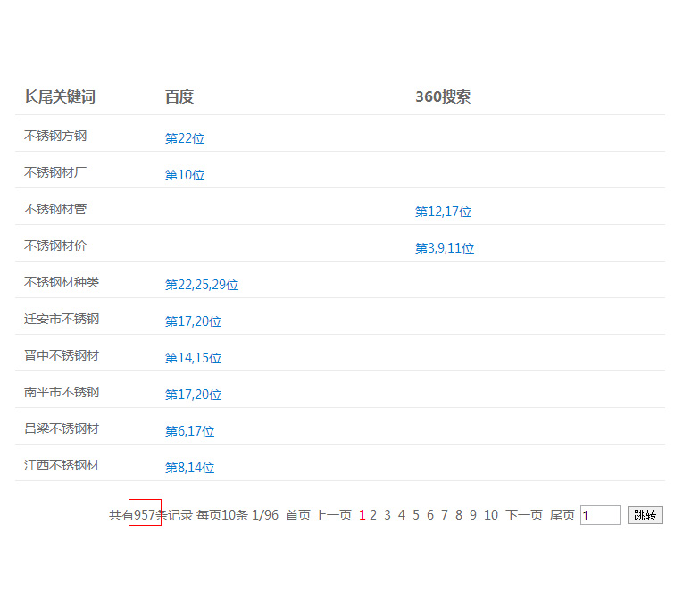Screen dimensions: 683x616
Task: Select keyword text 不锈钢方钢
Action: click(55, 136)
